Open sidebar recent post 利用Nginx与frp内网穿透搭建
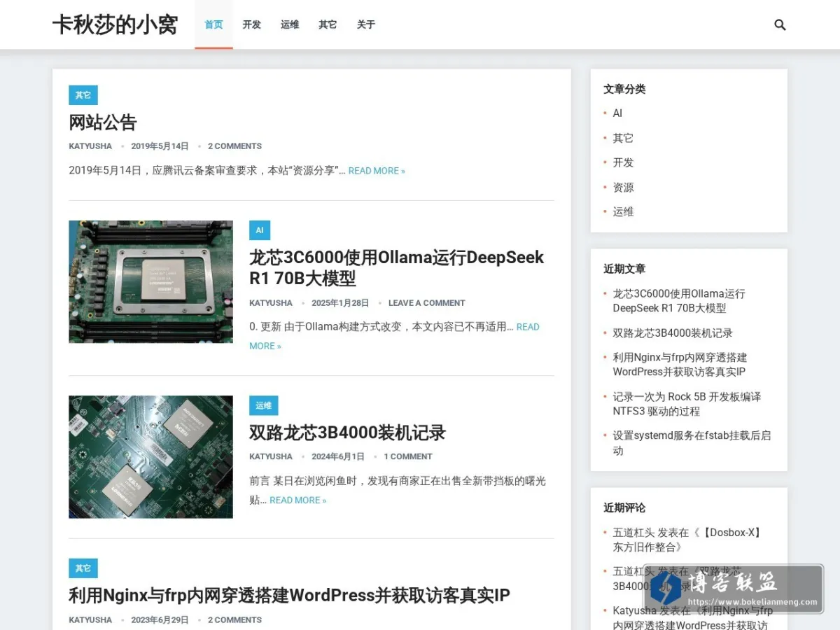The image size is (840, 630). click(680, 365)
